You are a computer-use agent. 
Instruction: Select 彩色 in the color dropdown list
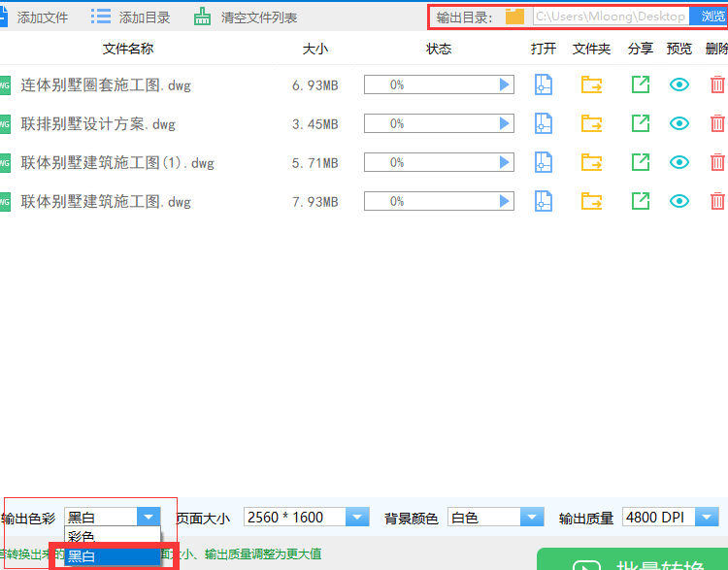pos(113,537)
